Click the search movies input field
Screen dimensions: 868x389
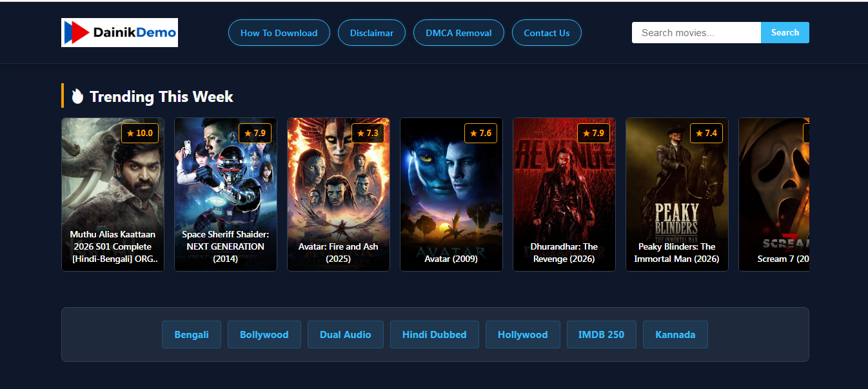pyautogui.click(x=696, y=32)
